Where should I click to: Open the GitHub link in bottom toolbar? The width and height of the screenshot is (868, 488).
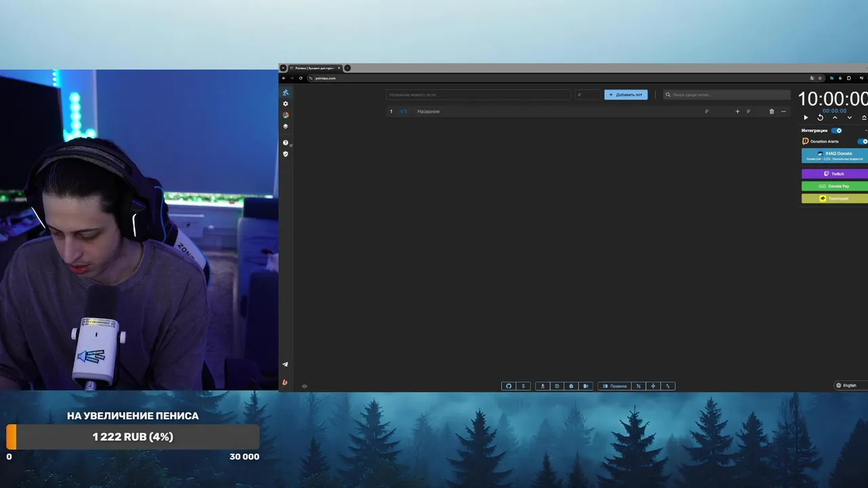[509, 386]
